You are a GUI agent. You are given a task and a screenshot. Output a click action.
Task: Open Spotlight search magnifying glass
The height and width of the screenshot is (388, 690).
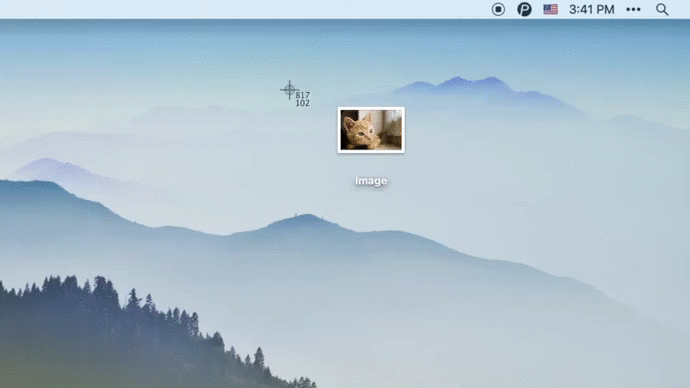(662, 9)
